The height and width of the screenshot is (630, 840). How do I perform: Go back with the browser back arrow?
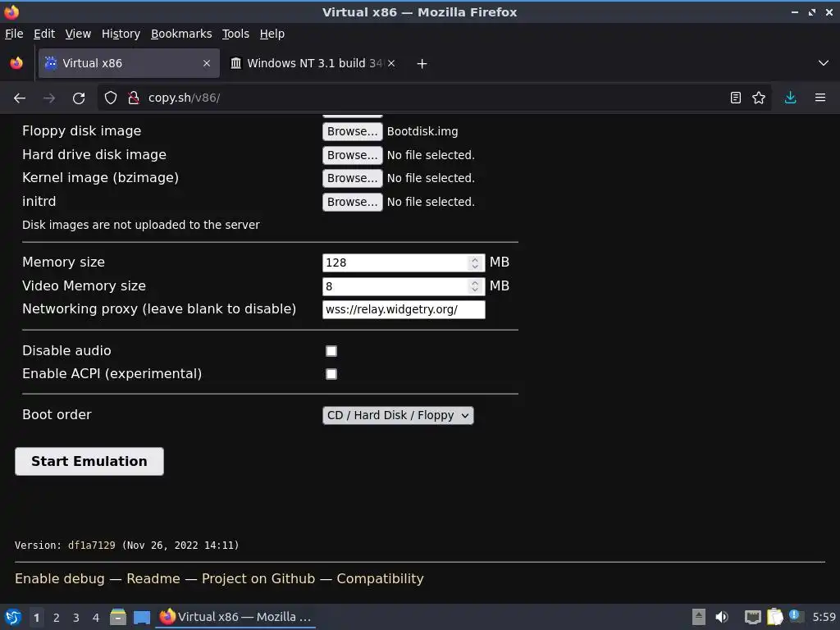click(x=20, y=98)
